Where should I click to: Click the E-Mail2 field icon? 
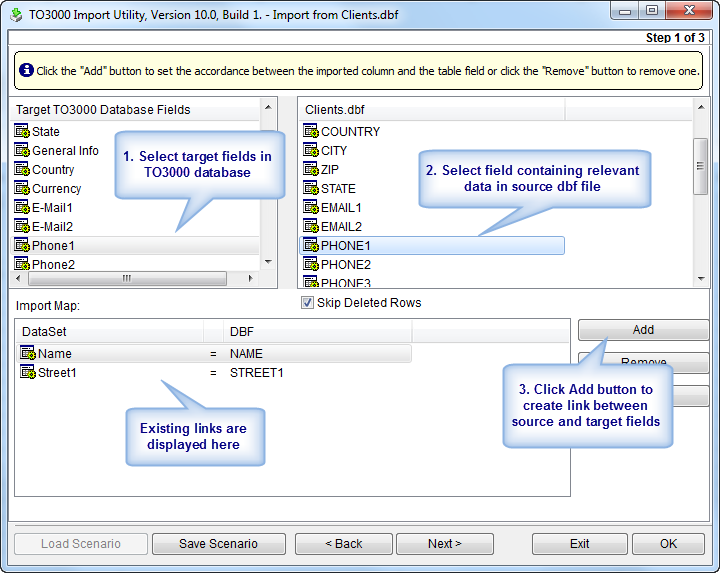(22, 226)
